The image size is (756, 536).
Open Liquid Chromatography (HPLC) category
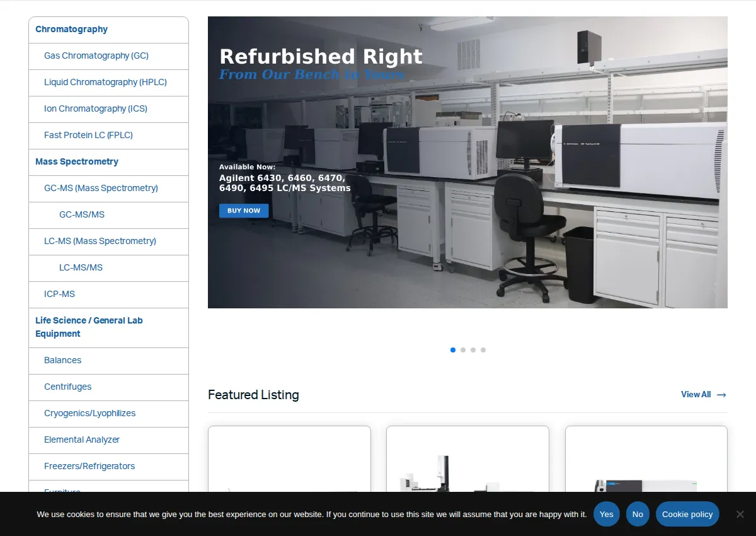[105, 83]
